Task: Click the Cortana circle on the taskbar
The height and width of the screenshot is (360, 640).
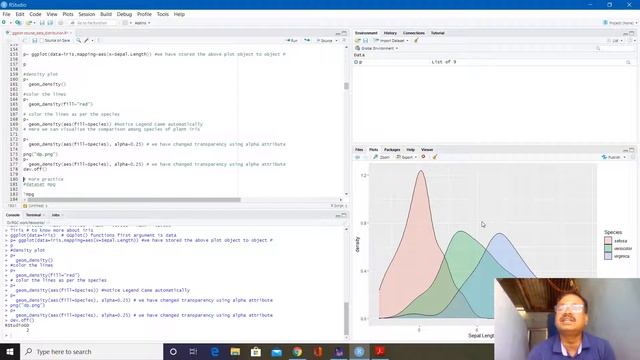Action: 173,351
